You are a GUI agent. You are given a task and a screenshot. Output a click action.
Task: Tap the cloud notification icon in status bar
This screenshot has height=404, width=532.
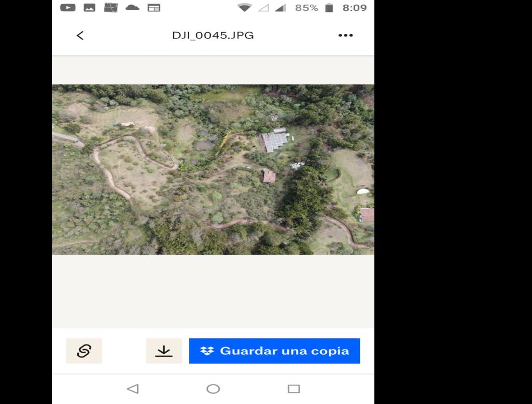132,8
